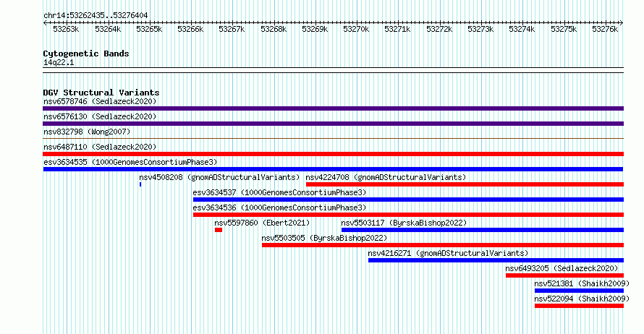The image size is (644, 334).
Task: Select the red nsv6487110 variant bar
Action: pyautogui.click(x=333, y=154)
